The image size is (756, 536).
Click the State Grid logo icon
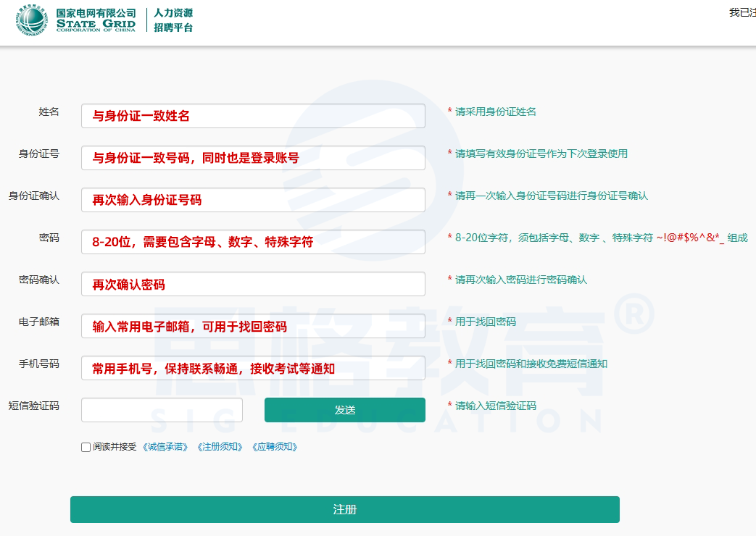coord(33,20)
